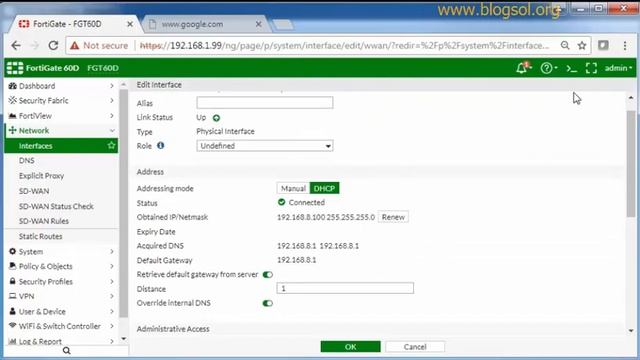Click the VPN monitor icon
This screenshot has width=640, height=360.
(13, 296)
